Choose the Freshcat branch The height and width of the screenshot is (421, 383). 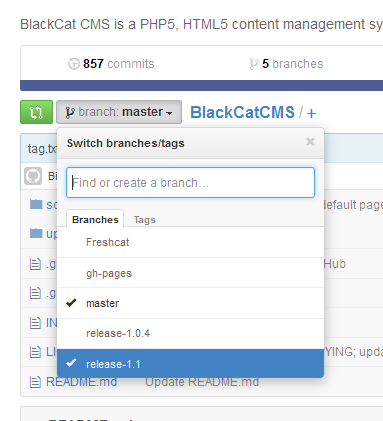click(190, 242)
